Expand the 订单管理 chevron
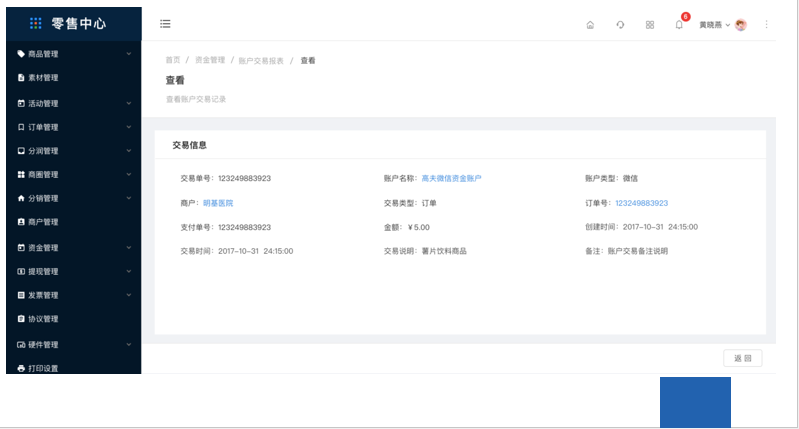Viewport: 799px width, 429px height. [x=128, y=127]
